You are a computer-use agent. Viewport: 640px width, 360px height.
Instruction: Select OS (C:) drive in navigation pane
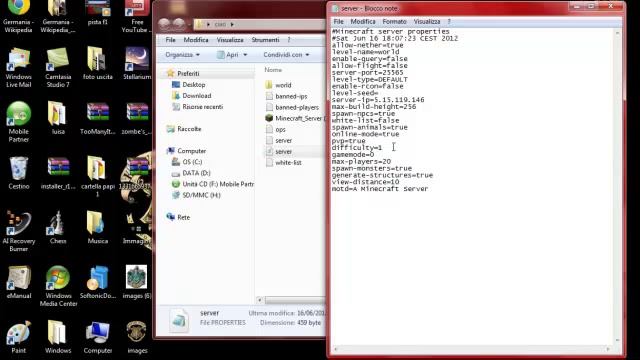click(x=192, y=162)
